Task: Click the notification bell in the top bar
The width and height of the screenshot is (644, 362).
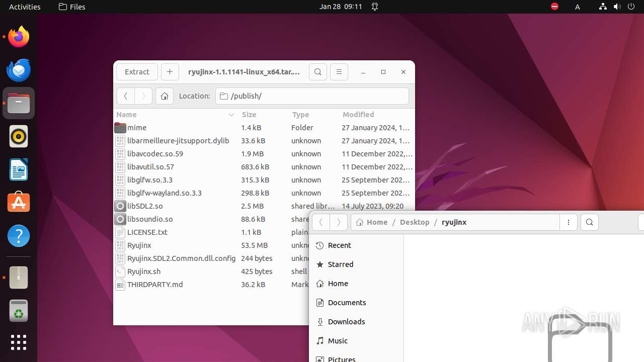Action: point(375,7)
